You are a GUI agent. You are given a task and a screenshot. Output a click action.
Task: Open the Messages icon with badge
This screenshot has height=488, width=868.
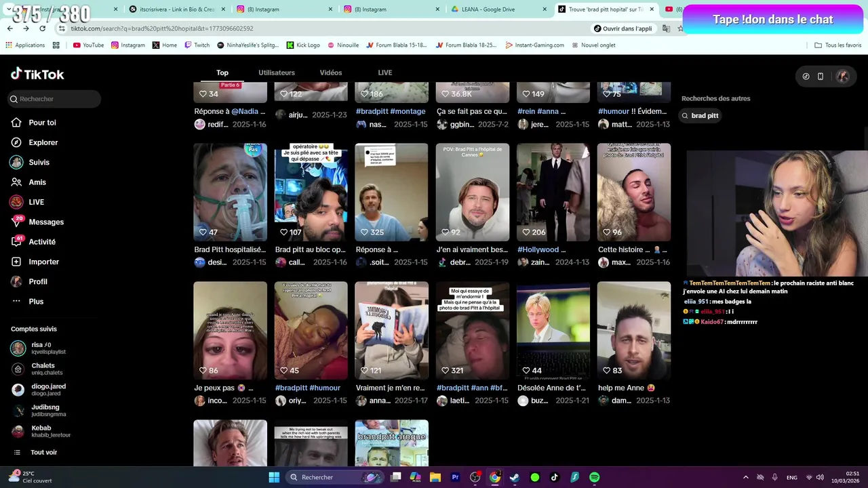click(16, 222)
